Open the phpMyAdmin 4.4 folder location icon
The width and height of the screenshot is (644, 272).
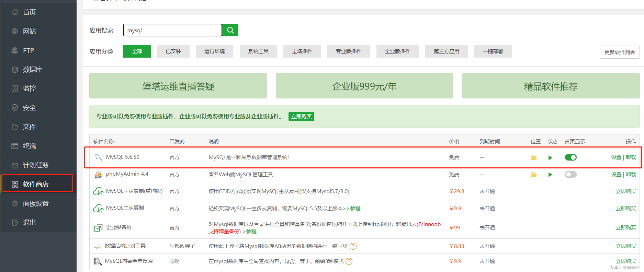(533, 175)
